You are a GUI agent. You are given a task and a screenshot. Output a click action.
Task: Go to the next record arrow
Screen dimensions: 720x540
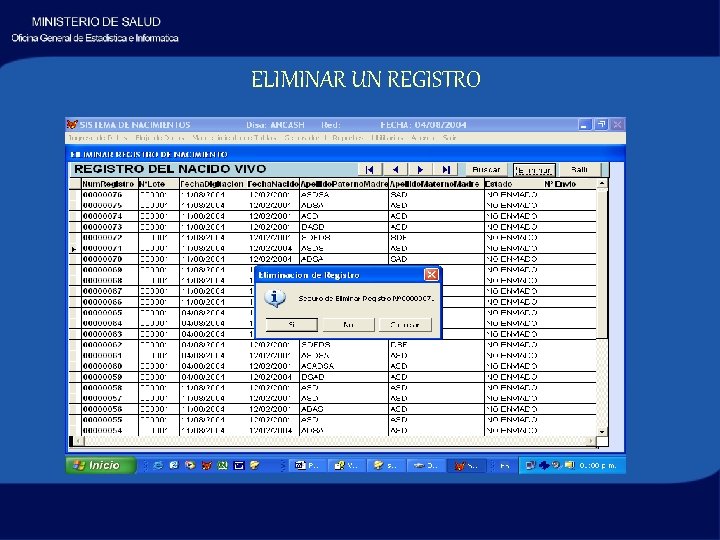(x=420, y=169)
